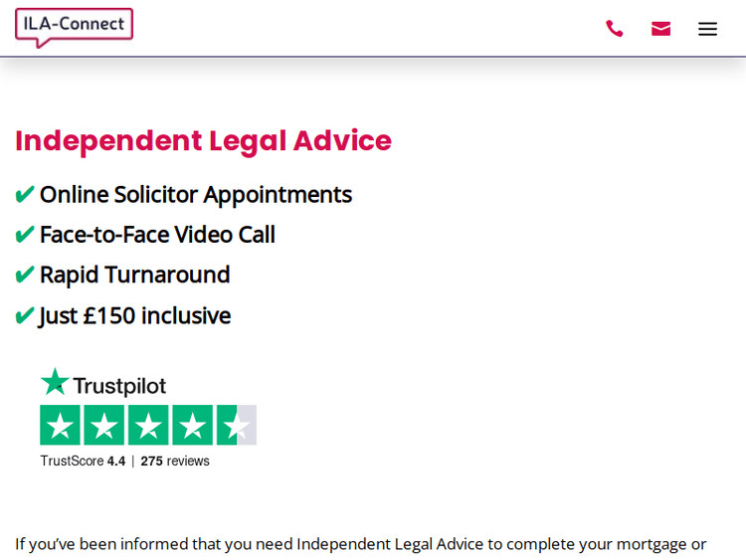Open the hamburger navigation menu

(x=707, y=29)
